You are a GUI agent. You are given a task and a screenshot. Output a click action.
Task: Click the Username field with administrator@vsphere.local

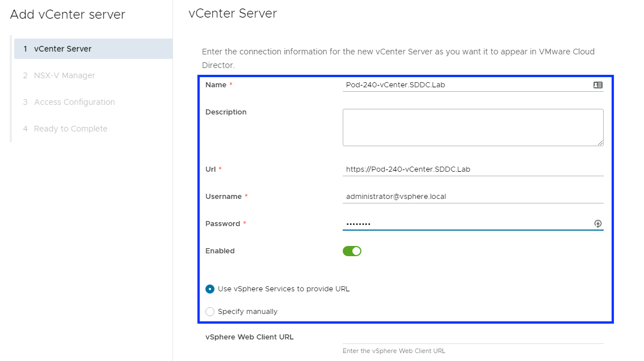(x=472, y=196)
